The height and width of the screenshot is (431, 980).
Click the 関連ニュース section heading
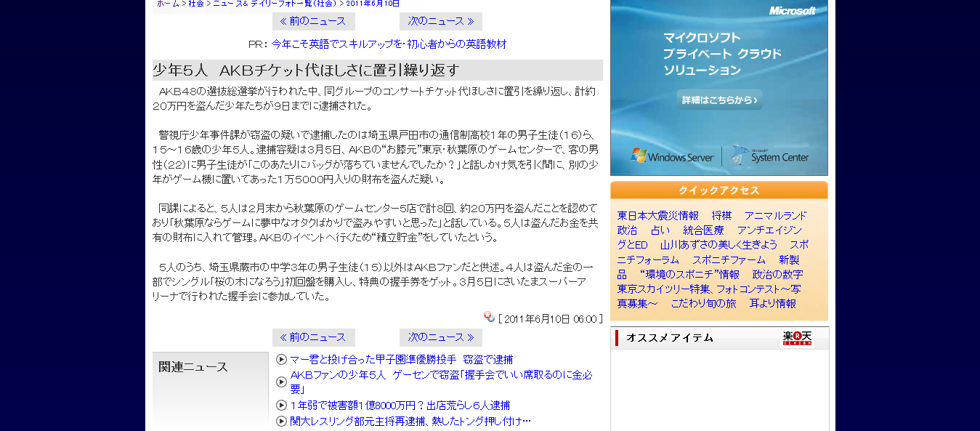pyautogui.click(x=193, y=367)
